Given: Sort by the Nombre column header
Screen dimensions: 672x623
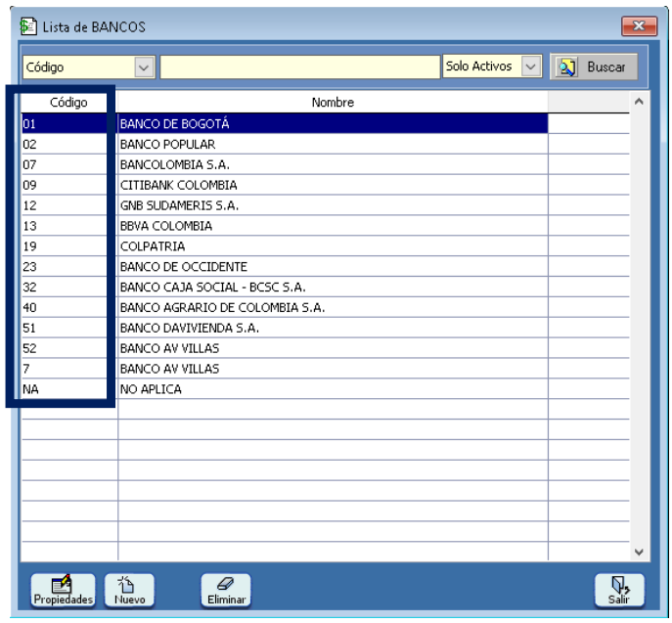Looking at the screenshot, I should tap(333, 103).
